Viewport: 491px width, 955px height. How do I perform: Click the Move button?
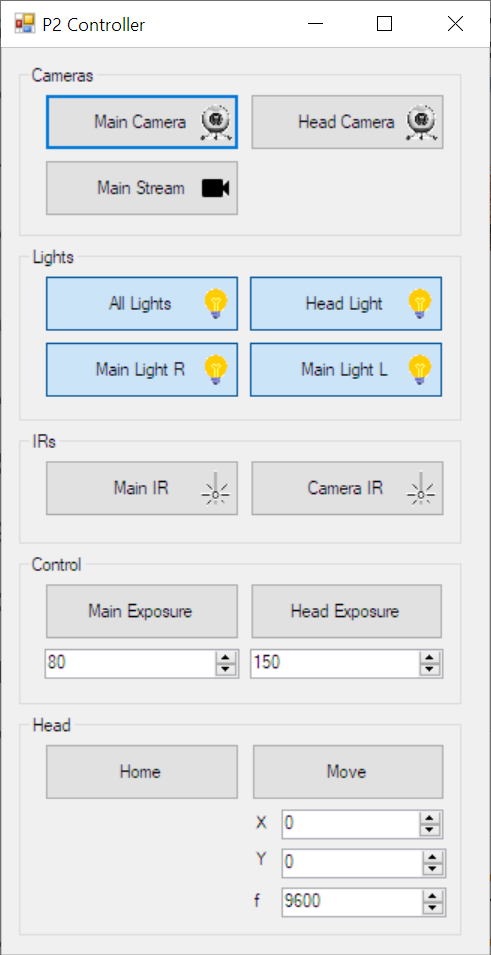pyautogui.click(x=348, y=772)
